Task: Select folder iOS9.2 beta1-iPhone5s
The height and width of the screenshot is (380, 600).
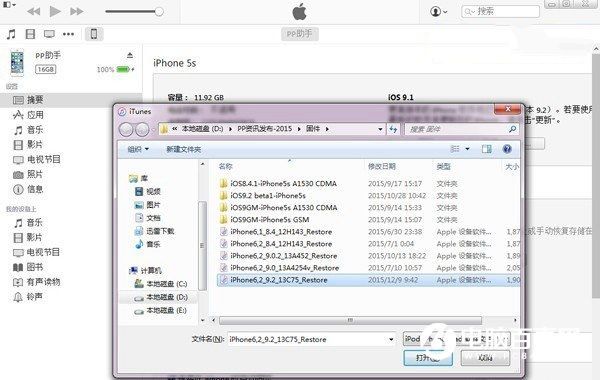Action: (x=268, y=196)
